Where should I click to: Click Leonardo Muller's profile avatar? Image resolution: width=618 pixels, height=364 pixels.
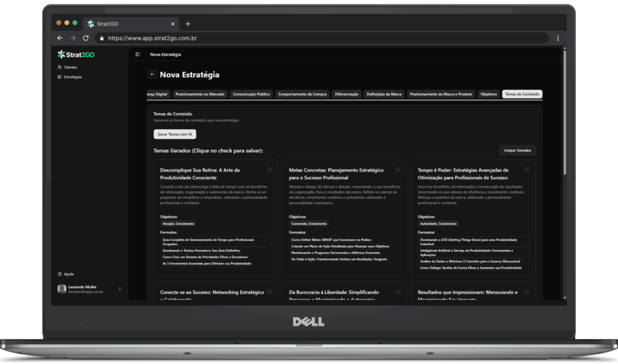coord(62,289)
